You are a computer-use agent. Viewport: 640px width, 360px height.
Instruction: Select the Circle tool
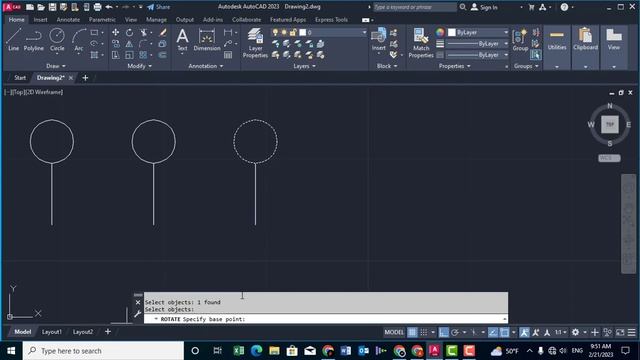(57, 40)
